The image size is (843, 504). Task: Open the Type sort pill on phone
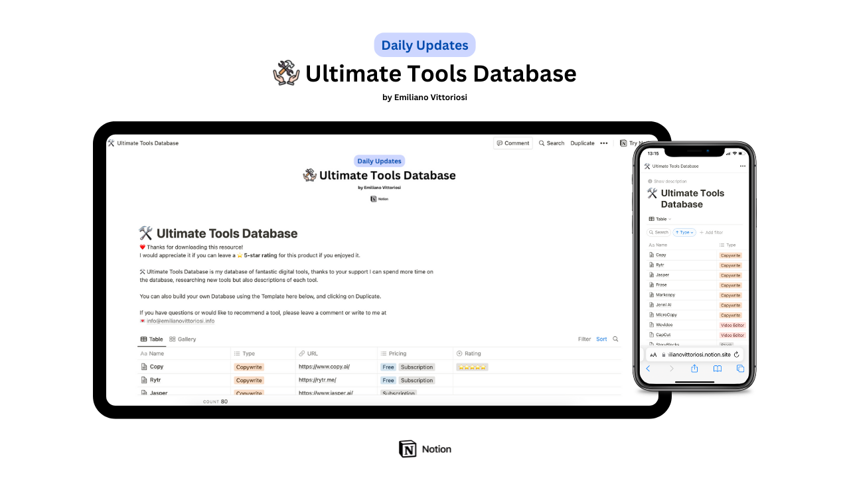coord(684,232)
